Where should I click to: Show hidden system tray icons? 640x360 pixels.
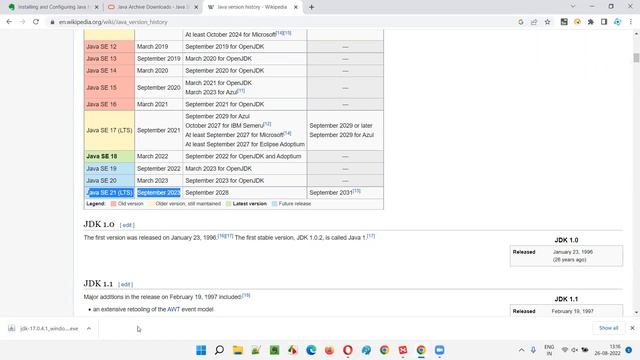(x=521, y=350)
